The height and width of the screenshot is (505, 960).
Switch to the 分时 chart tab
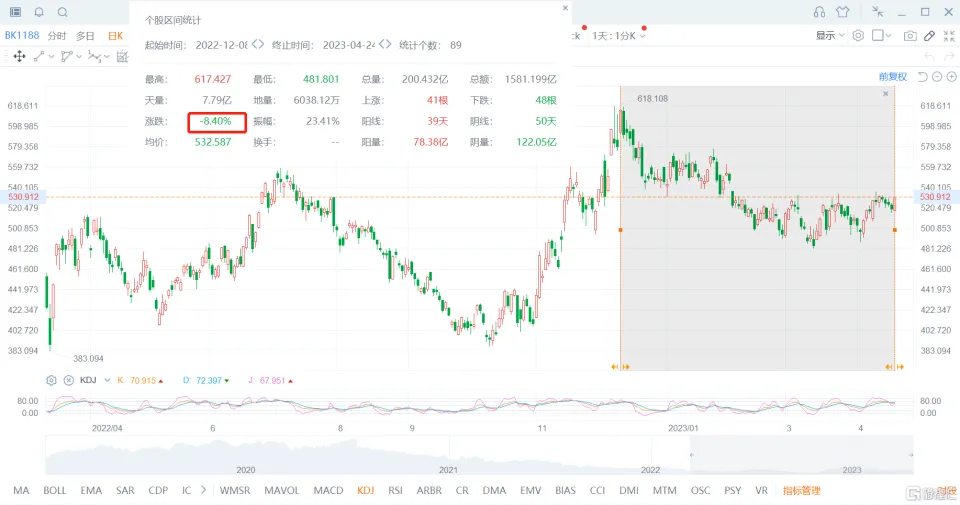(57, 35)
